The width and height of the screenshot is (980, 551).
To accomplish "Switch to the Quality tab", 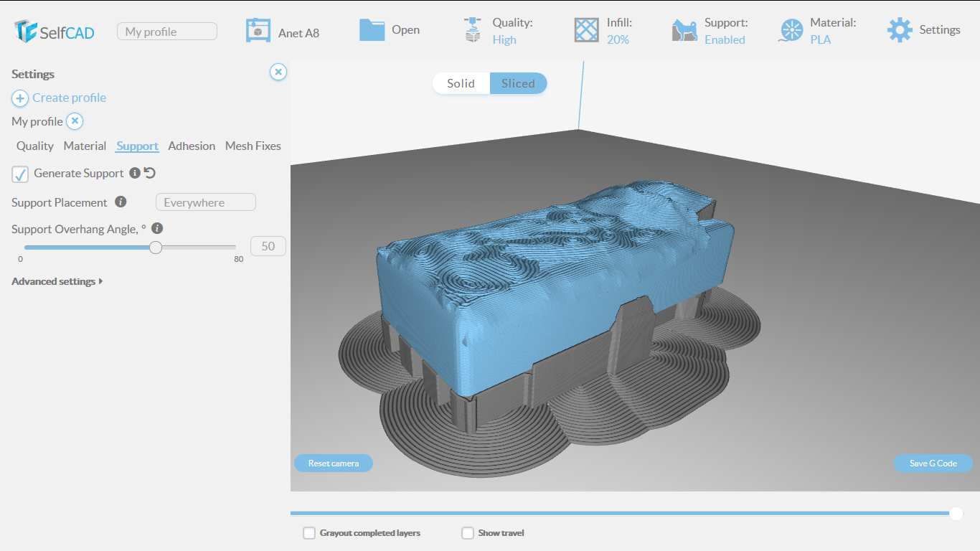I will click(x=35, y=146).
